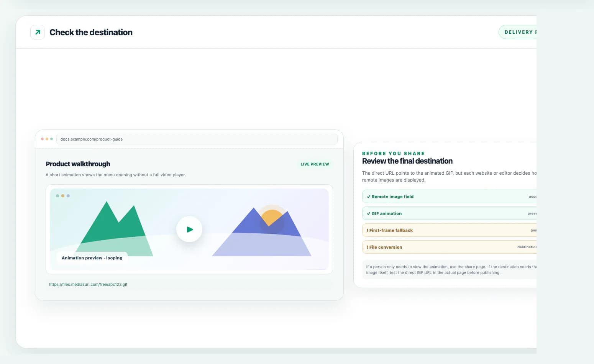594x364 pixels.
Task: Open the File conversion row
Action: (449, 247)
